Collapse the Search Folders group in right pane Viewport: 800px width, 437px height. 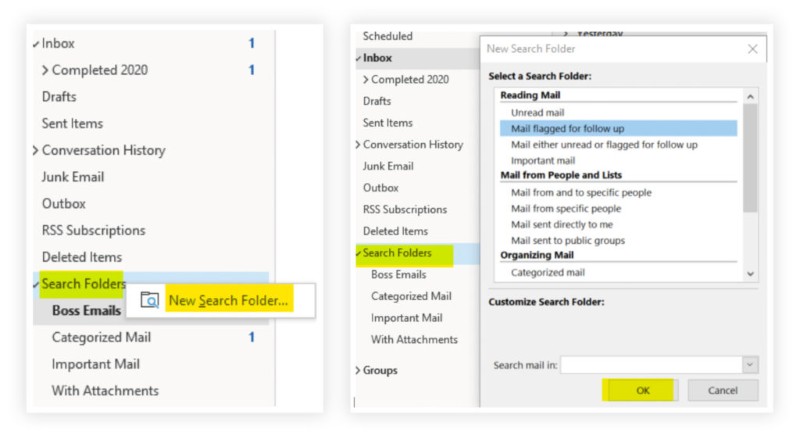(359, 253)
